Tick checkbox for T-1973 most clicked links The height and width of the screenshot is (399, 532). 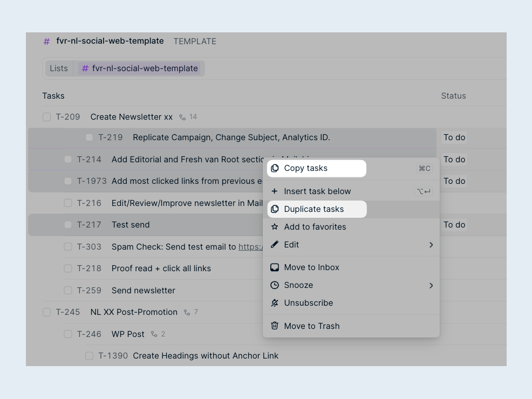[68, 181]
